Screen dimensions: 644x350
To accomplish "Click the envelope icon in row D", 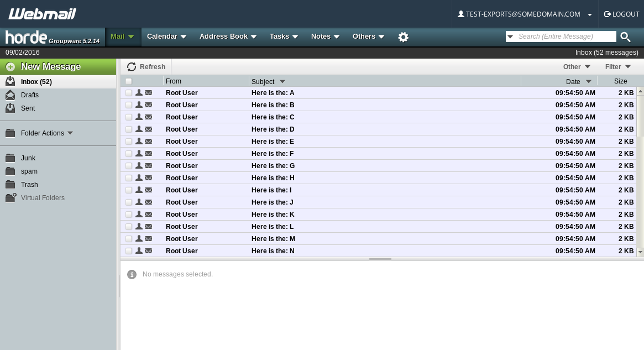I will pos(149,129).
